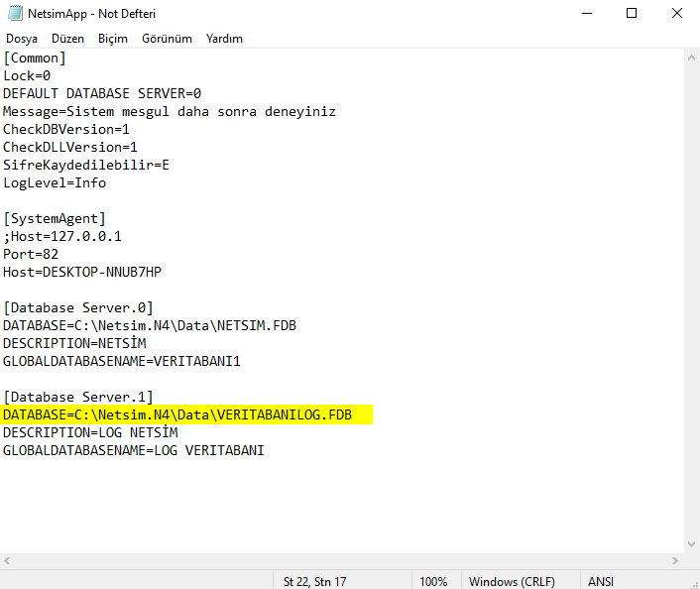Click the St 22, Stn 17 status indicator
The image size is (700, 589).
(x=314, y=581)
